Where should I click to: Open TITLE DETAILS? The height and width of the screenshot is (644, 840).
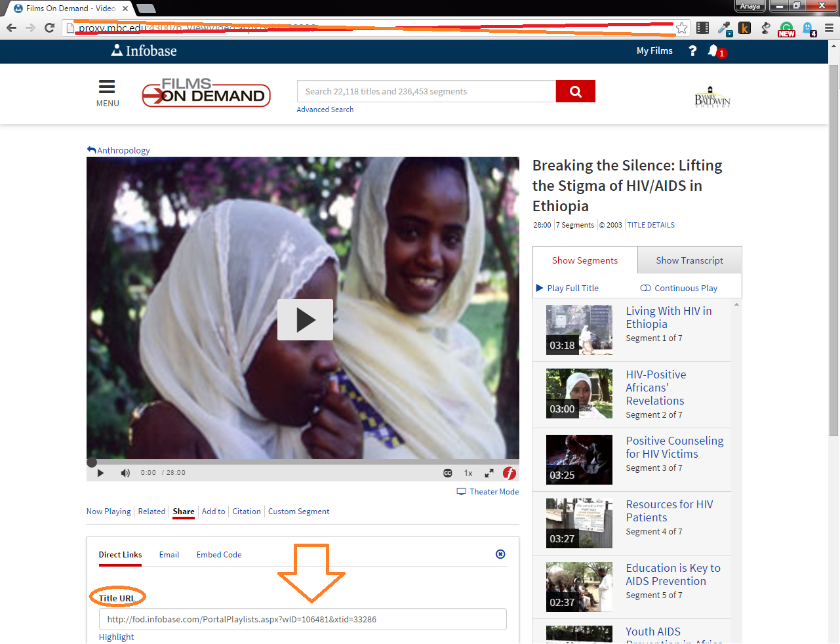[650, 225]
